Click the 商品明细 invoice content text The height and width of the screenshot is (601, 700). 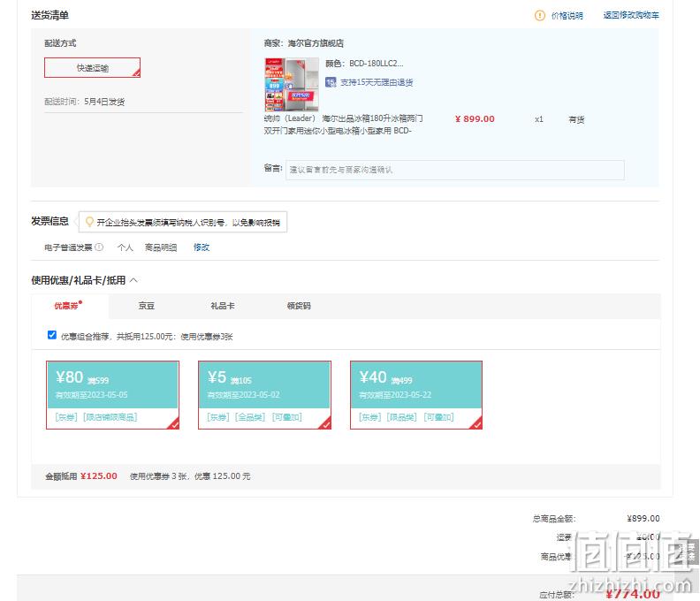coord(161,247)
